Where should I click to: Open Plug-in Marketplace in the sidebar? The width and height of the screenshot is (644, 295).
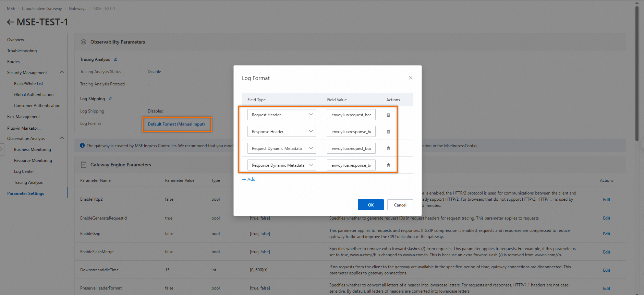pyautogui.click(x=24, y=128)
